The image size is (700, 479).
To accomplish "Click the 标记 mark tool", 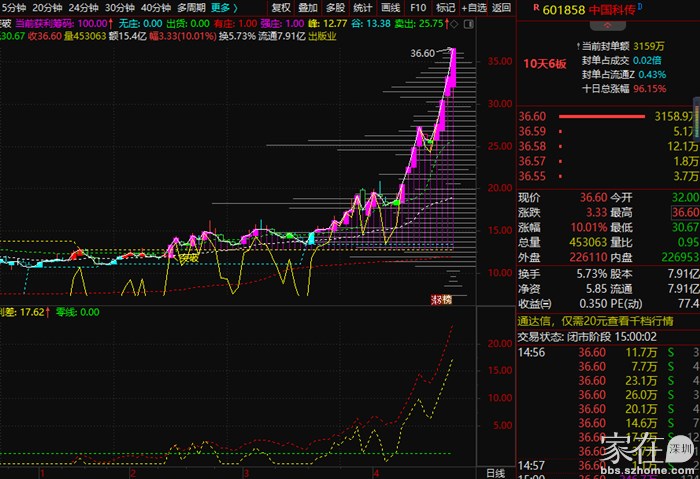I will click(x=445, y=7).
